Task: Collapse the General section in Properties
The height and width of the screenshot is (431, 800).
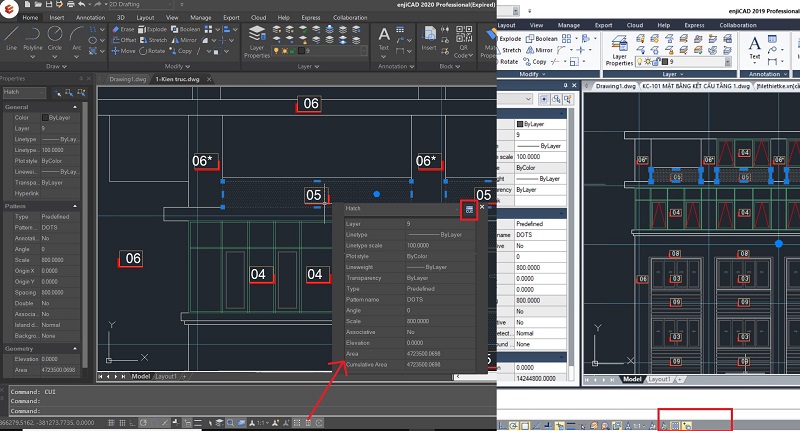Action: (x=75, y=107)
